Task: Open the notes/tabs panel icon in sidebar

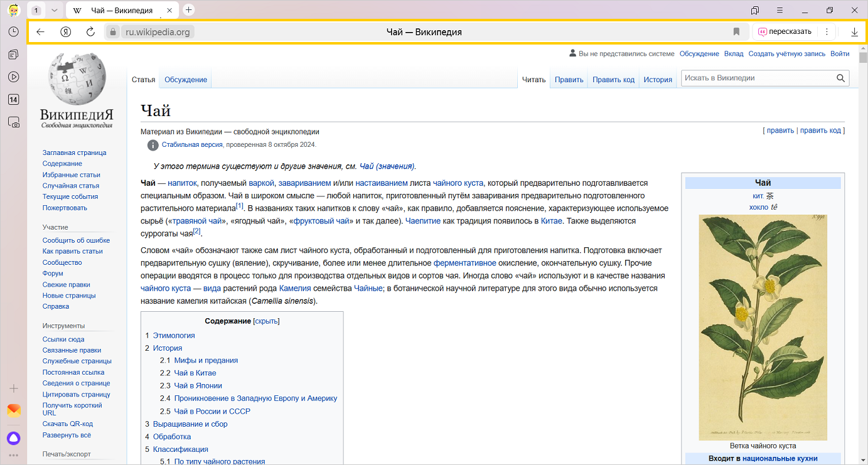Action: coord(13,55)
